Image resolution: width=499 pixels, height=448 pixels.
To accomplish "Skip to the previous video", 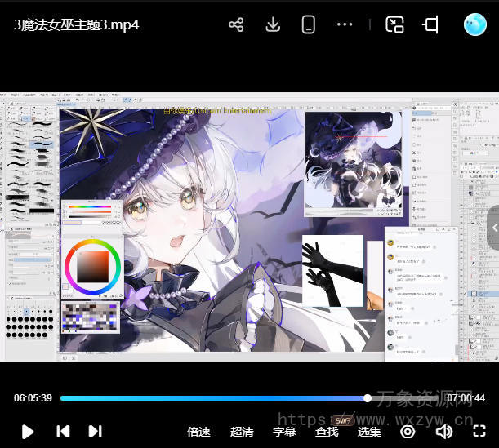I will pyautogui.click(x=63, y=432).
